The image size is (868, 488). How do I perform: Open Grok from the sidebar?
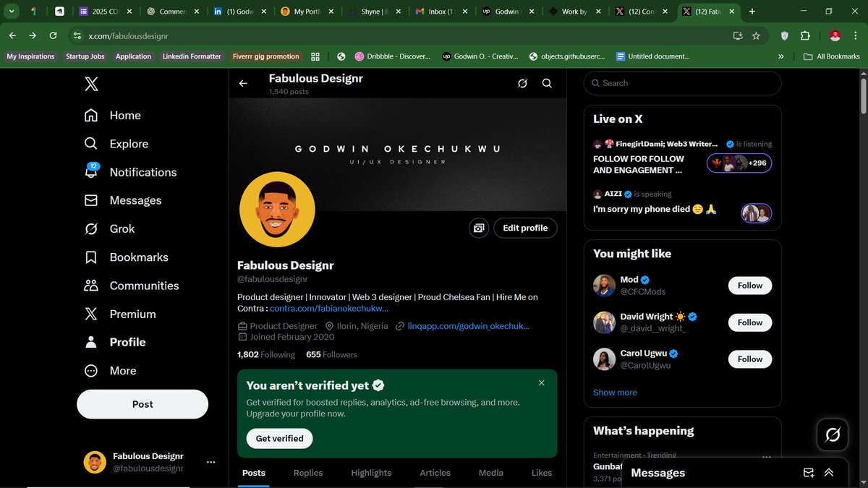tap(109, 228)
